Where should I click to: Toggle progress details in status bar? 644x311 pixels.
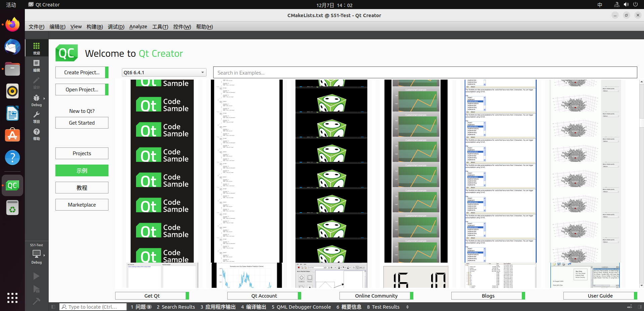coord(630,307)
